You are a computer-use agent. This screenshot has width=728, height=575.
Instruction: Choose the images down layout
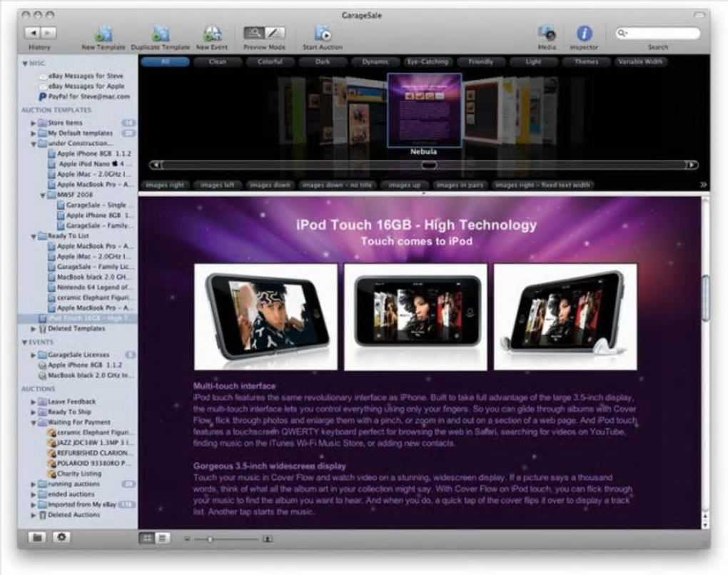270,185
